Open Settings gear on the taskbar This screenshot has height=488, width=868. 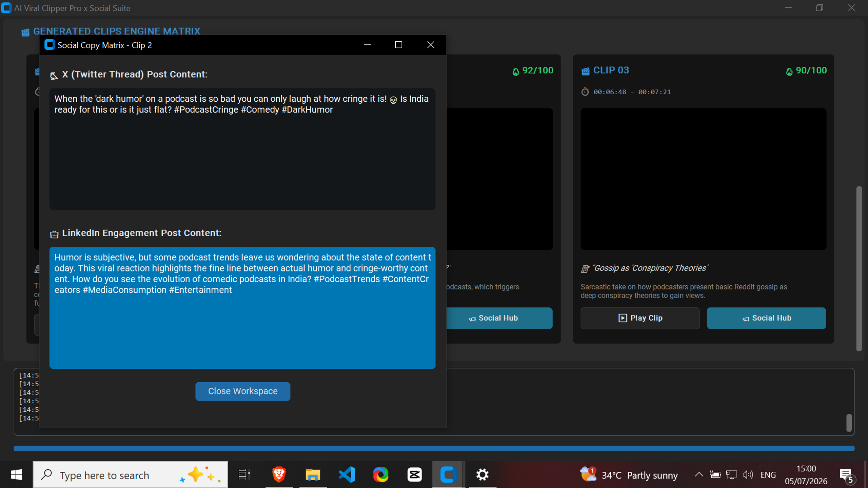click(x=482, y=475)
